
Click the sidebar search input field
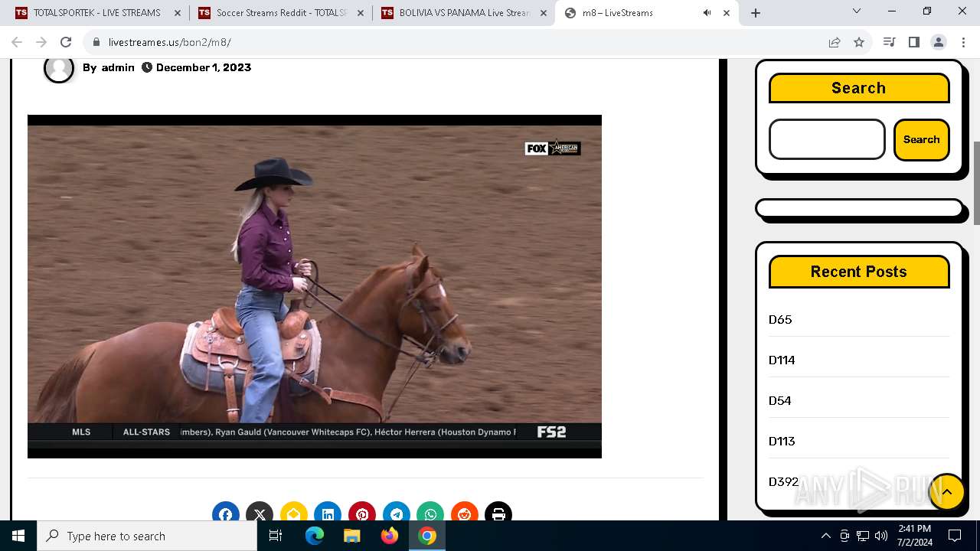pos(827,139)
